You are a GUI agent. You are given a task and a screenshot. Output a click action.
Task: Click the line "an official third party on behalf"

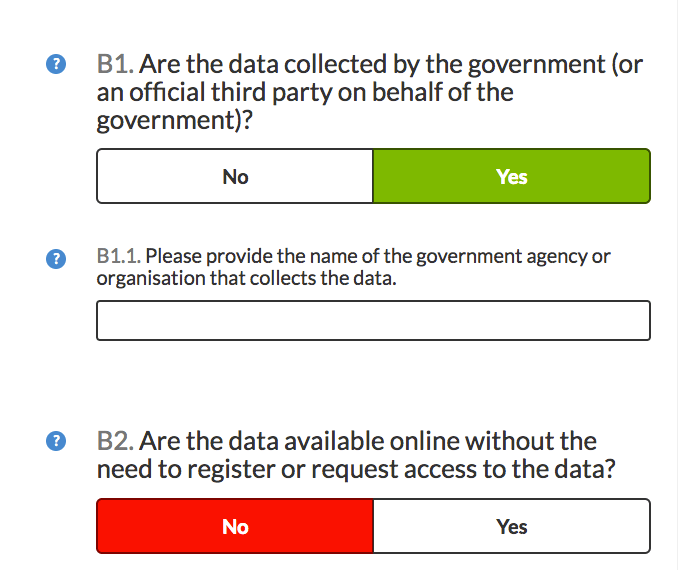pyautogui.click(x=305, y=94)
